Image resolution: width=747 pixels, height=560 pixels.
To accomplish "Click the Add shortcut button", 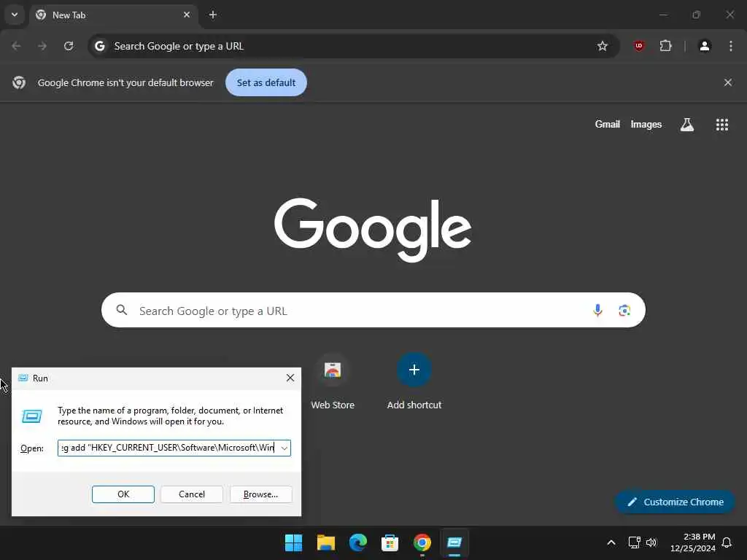I will [414, 382].
